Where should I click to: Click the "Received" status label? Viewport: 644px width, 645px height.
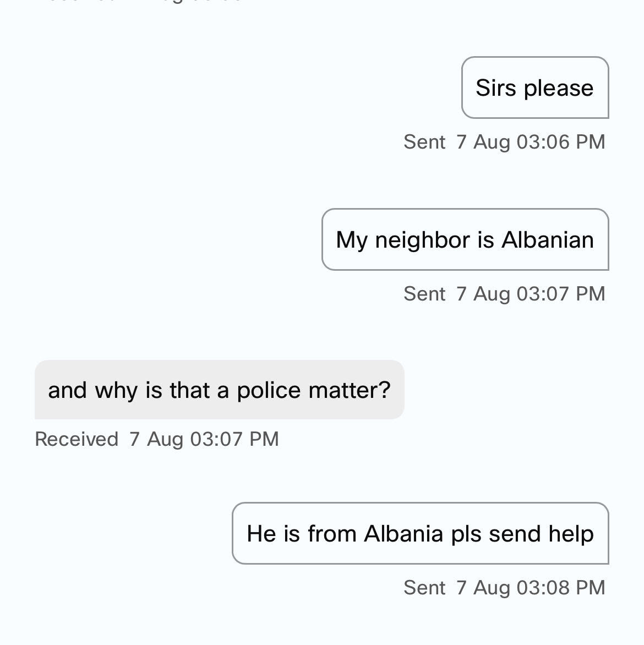(x=77, y=439)
